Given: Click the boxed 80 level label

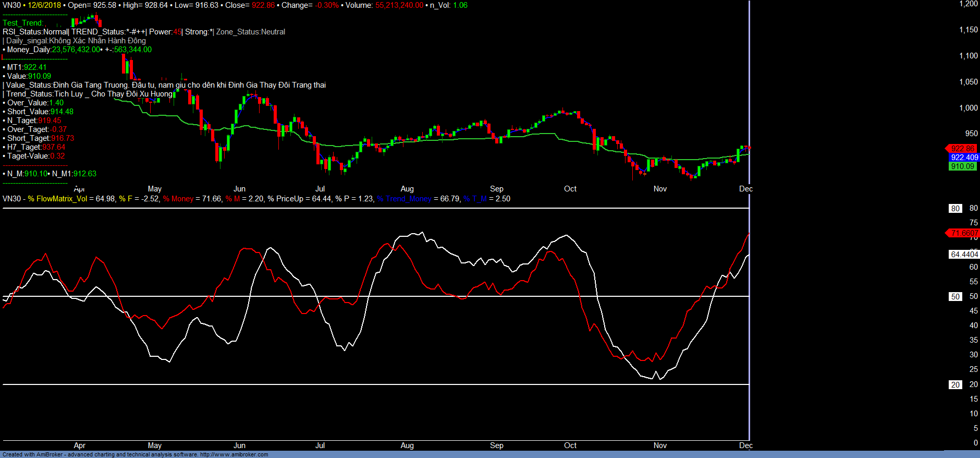Looking at the screenshot, I should [x=955, y=209].
